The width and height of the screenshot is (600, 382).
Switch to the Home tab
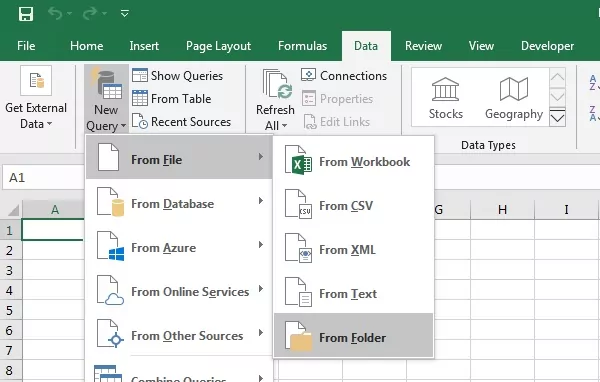(86, 46)
